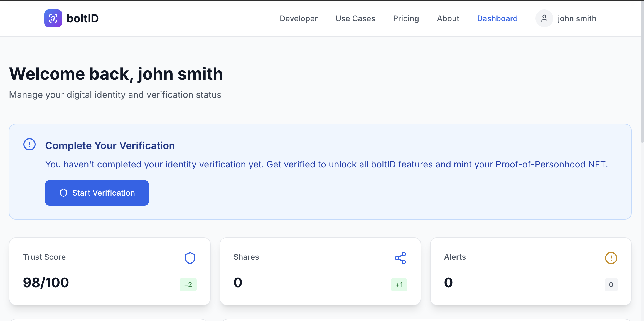Go to the Use Cases page
Image resolution: width=644 pixels, height=321 pixels.
point(355,18)
